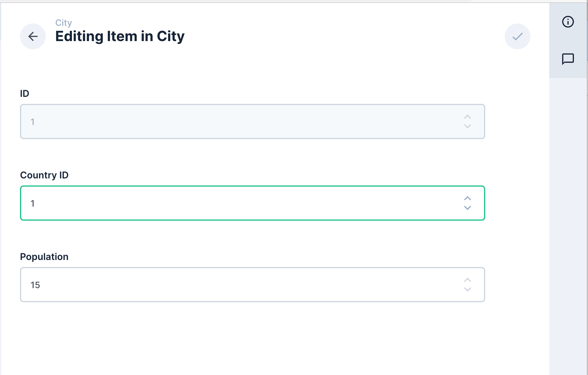
Task: Click the Country ID field label
Action: coord(44,175)
